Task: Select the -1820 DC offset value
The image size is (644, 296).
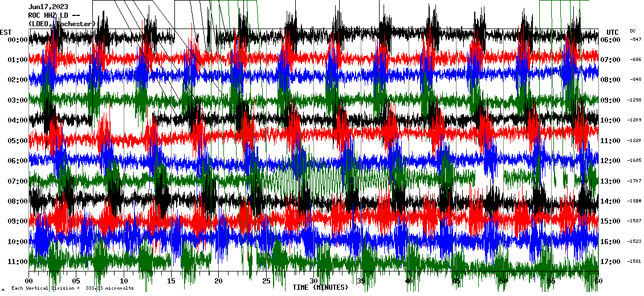Action: point(635,201)
